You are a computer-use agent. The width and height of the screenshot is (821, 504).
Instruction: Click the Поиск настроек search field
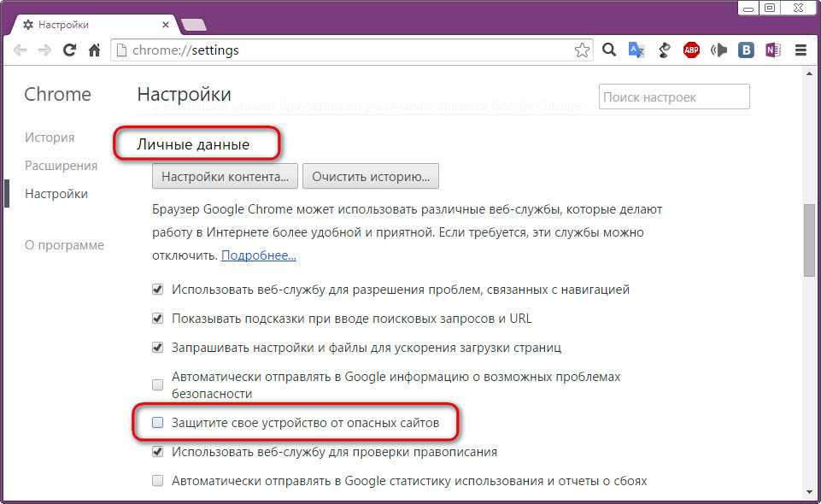(x=674, y=97)
